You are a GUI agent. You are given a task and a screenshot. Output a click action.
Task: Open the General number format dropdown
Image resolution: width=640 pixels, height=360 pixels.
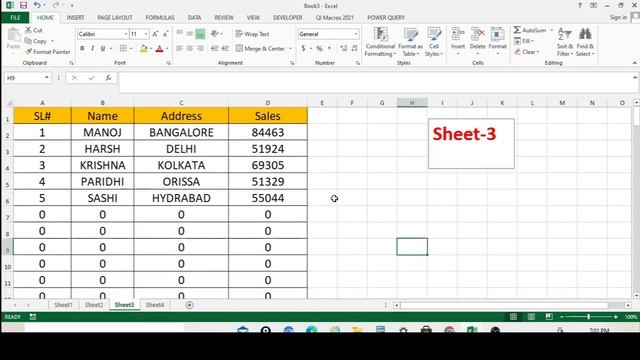pos(356,34)
